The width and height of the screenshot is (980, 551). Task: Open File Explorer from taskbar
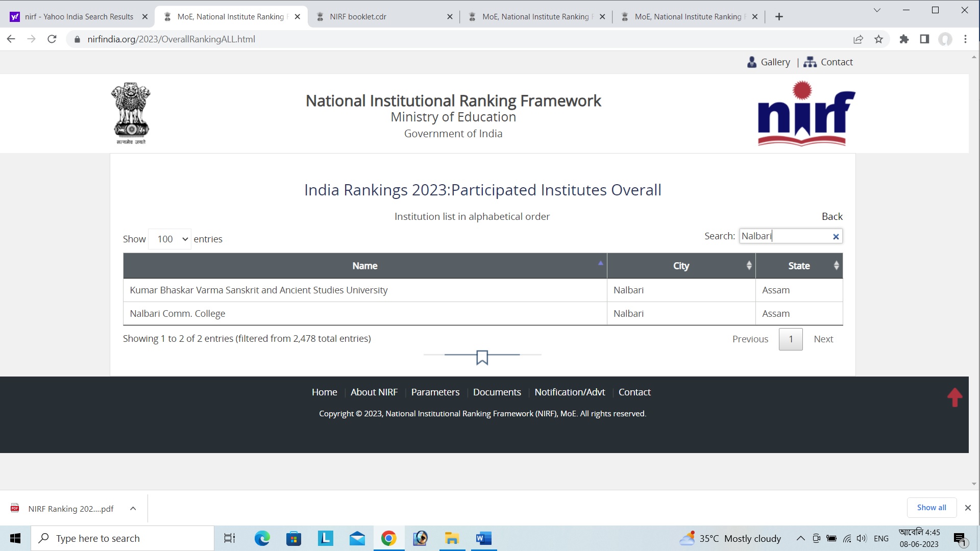pos(452,538)
